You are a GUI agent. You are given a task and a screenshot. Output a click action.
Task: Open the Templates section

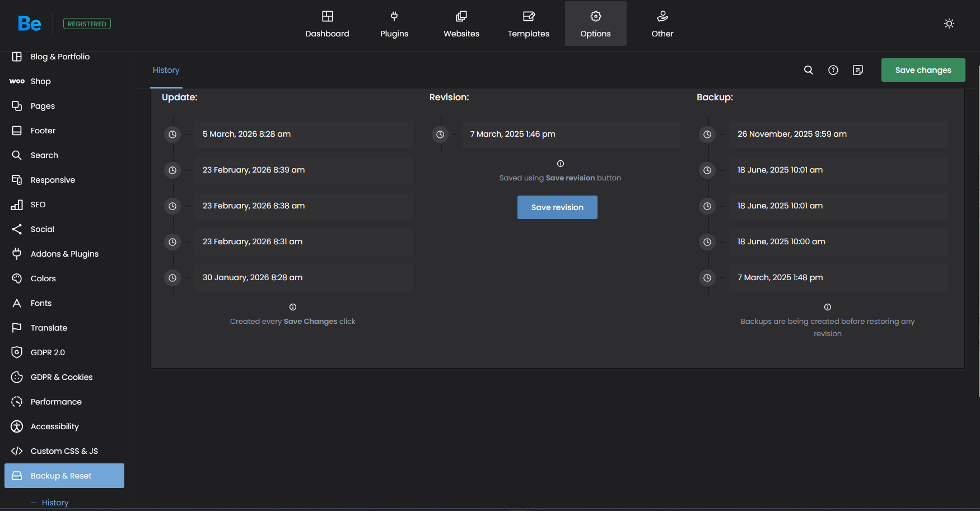click(528, 24)
